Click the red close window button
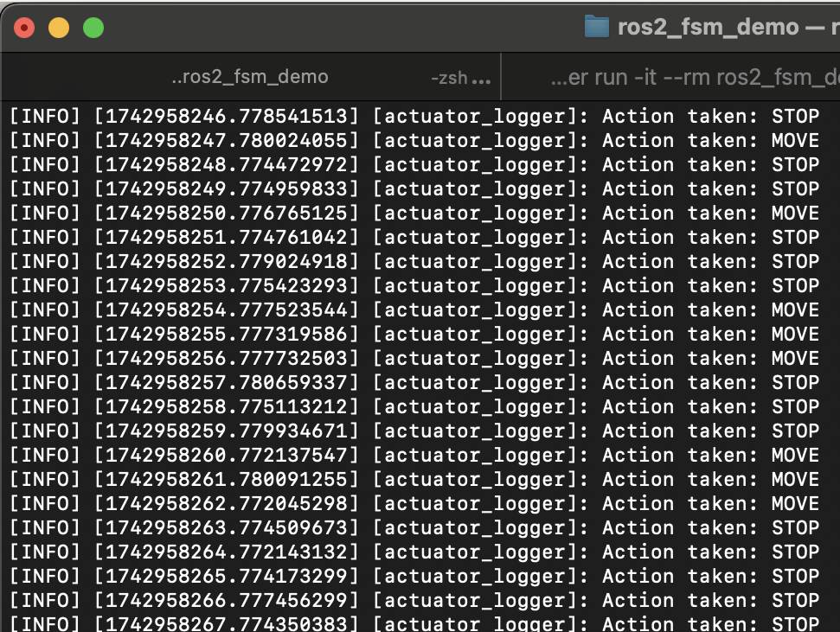This screenshot has height=632, width=840. point(24,28)
